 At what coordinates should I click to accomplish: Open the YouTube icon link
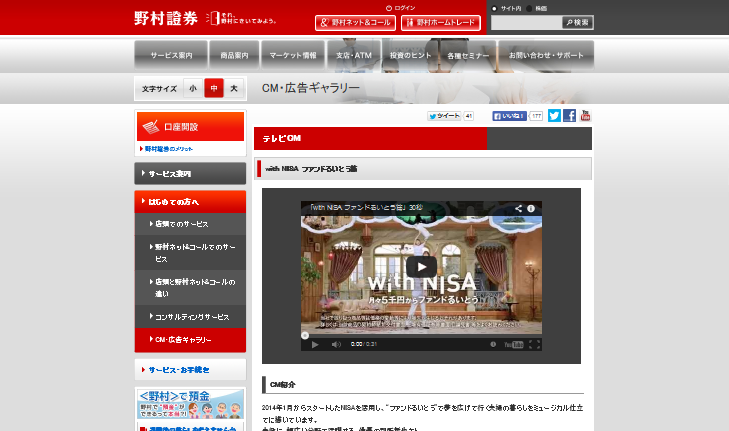pyautogui.click(x=585, y=115)
